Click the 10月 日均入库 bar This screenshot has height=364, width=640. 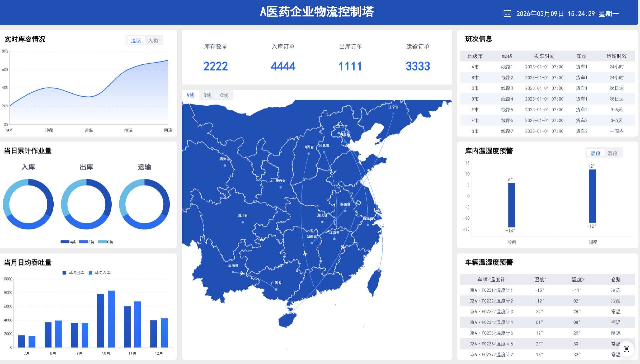(111, 319)
